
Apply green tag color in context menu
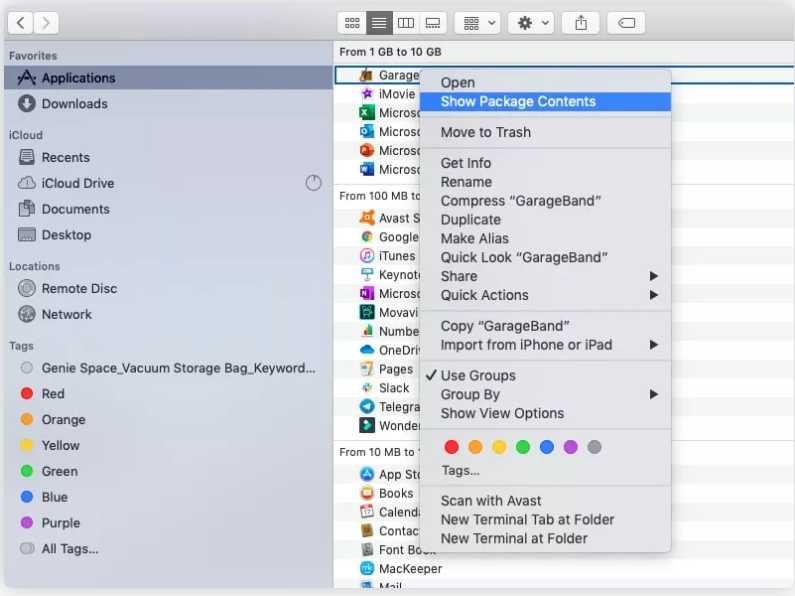coord(523,447)
